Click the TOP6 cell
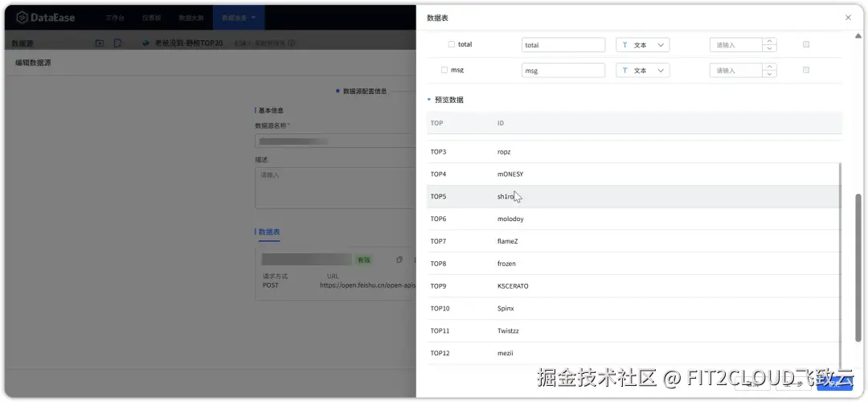This screenshot has height=402, width=868. coord(438,219)
